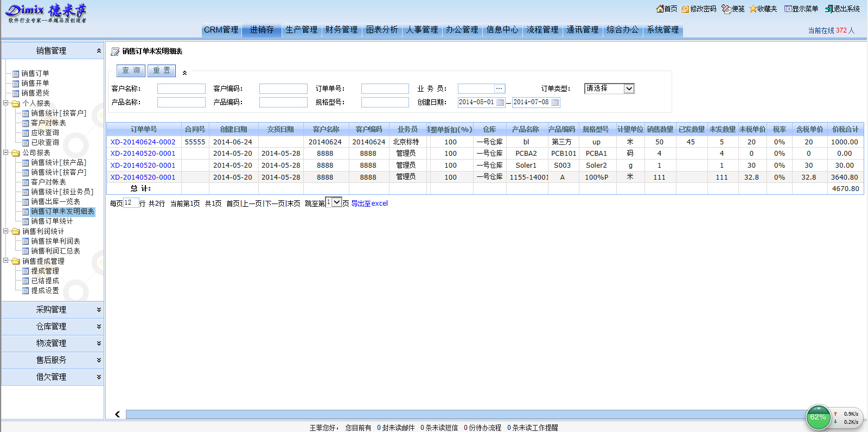Click the 客户名称 input field
This screenshot has width=868, height=432.
181,88
